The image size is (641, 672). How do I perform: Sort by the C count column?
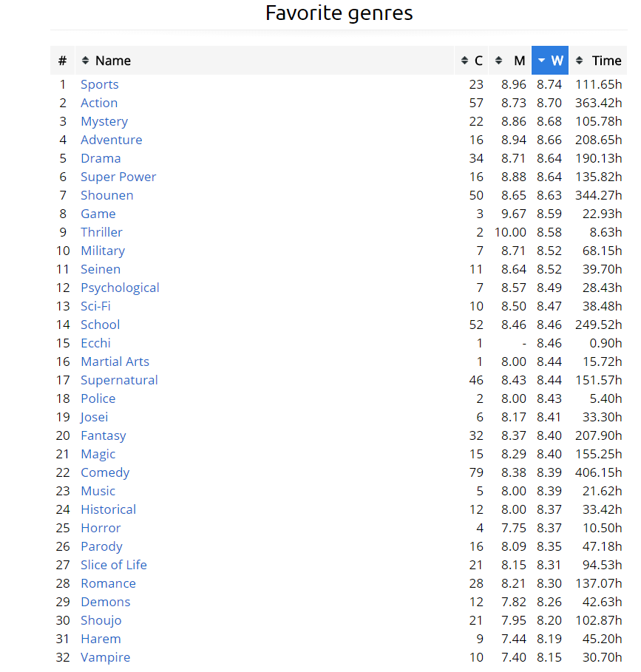point(472,61)
